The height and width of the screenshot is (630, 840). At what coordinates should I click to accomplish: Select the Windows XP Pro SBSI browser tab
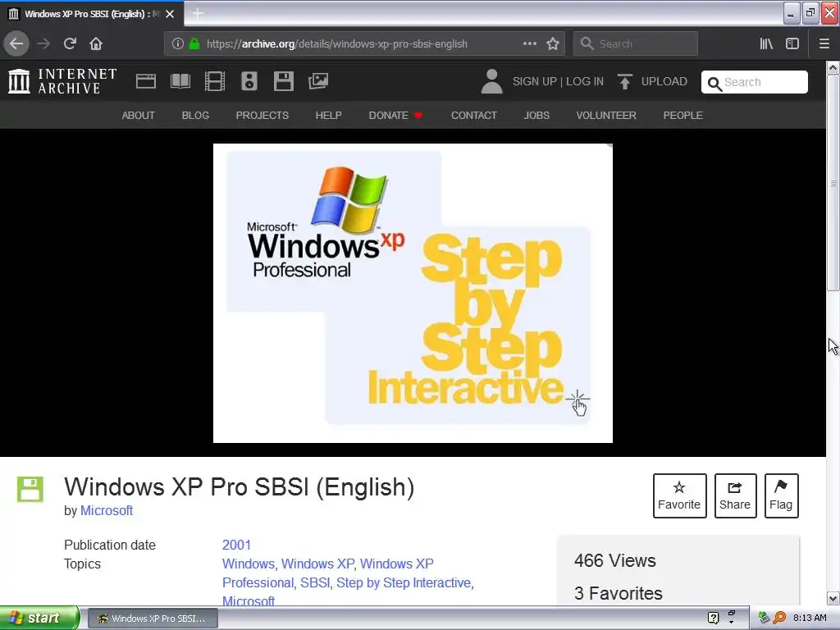click(x=92, y=13)
